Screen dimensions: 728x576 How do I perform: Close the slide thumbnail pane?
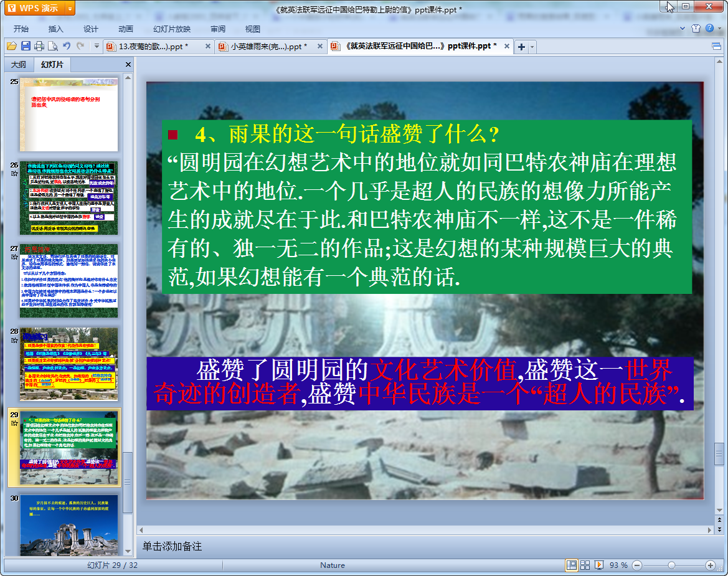pos(128,65)
